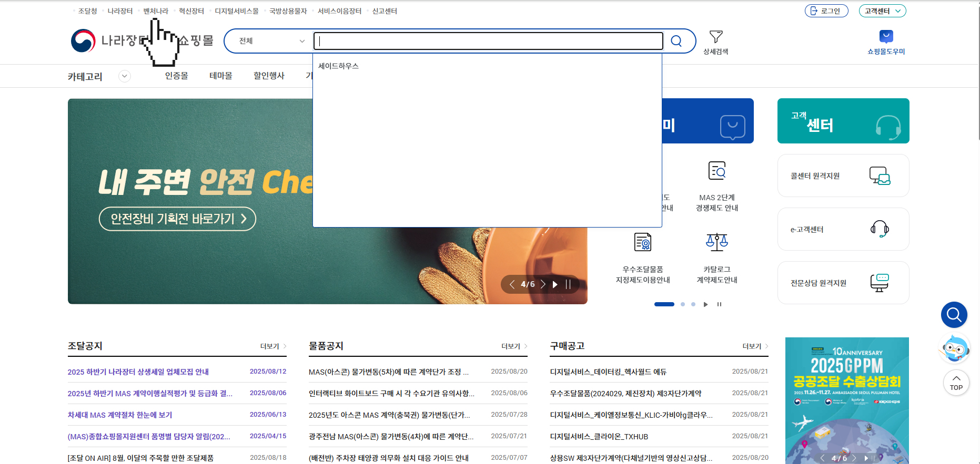The height and width of the screenshot is (464, 980).
Task: Pause the quick-menu carousel
Action: click(719, 304)
